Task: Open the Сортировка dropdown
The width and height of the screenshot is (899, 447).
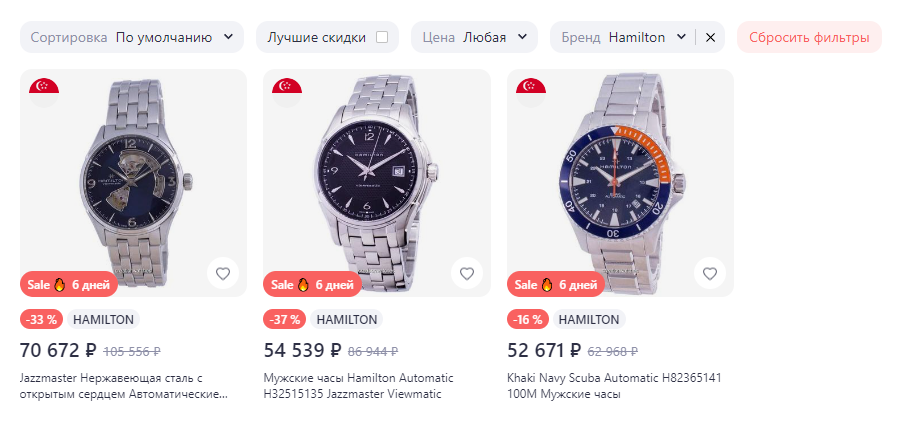Action: coord(135,37)
